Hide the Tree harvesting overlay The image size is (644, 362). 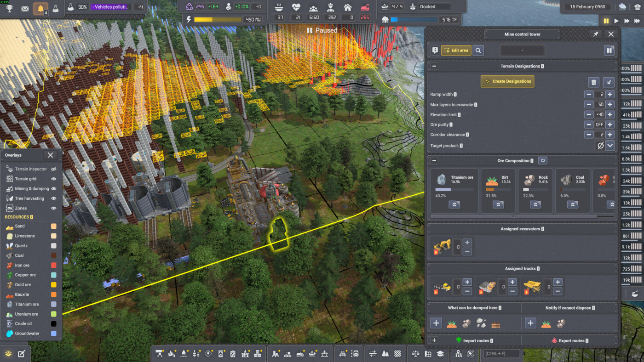click(x=54, y=198)
